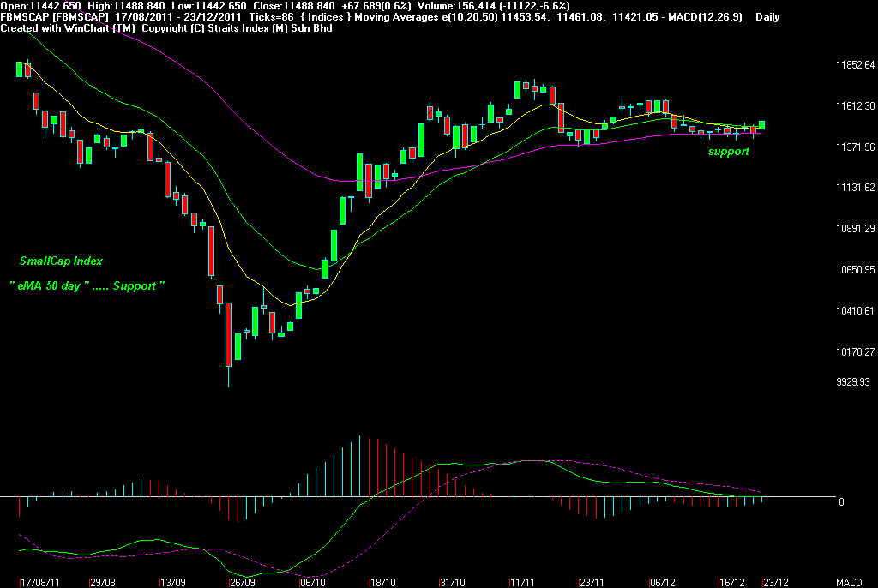Click price axis label 10891.29

(x=855, y=229)
